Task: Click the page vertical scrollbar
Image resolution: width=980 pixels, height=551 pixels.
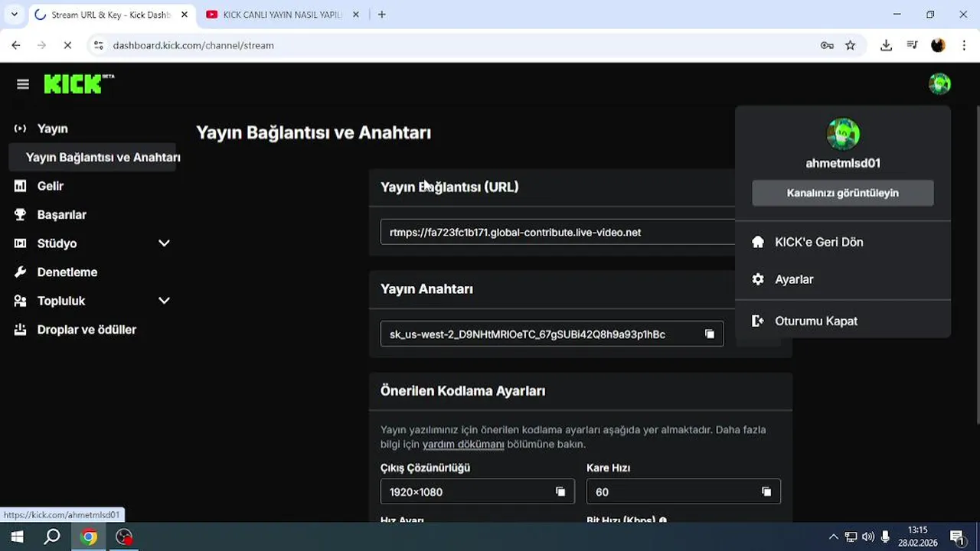Action: pyautogui.click(x=977, y=265)
